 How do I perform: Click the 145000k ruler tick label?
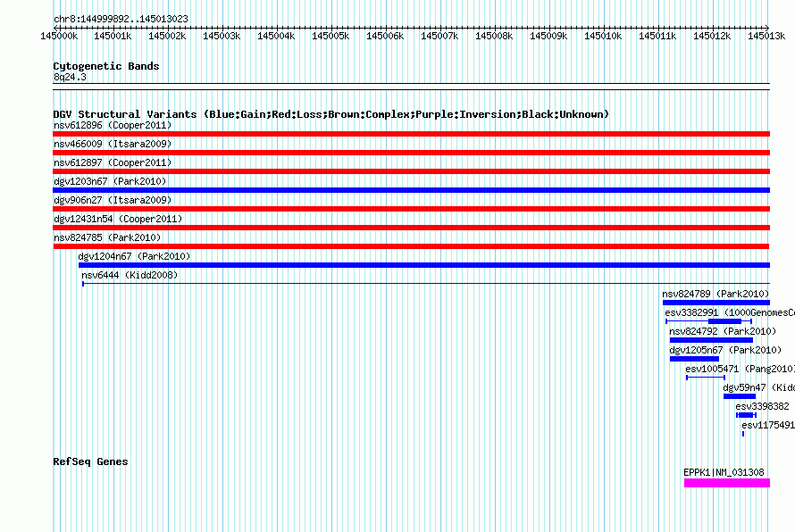[x=59, y=36]
